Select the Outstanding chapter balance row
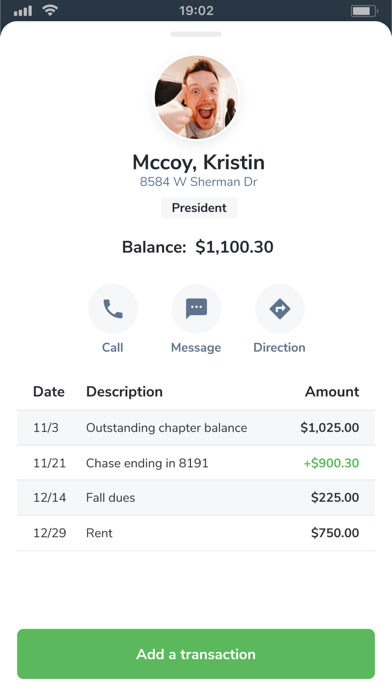 click(x=196, y=428)
